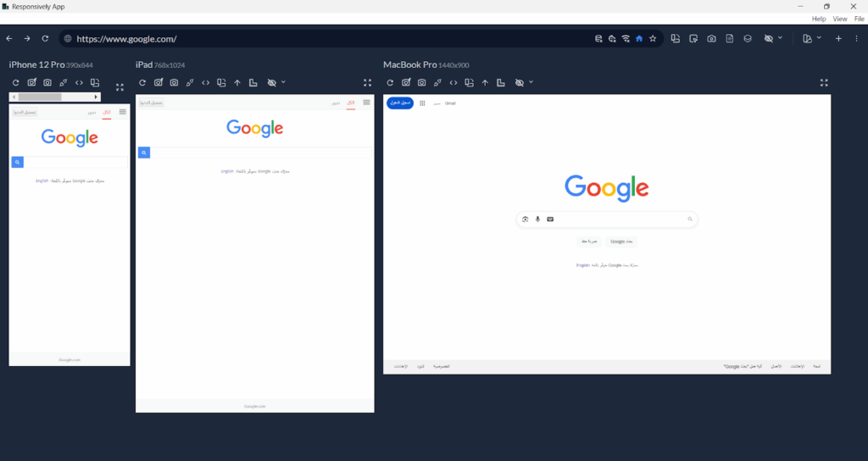Rotate the MacBook Pro device
The width and height of the screenshot is (868, 461).
469,82
